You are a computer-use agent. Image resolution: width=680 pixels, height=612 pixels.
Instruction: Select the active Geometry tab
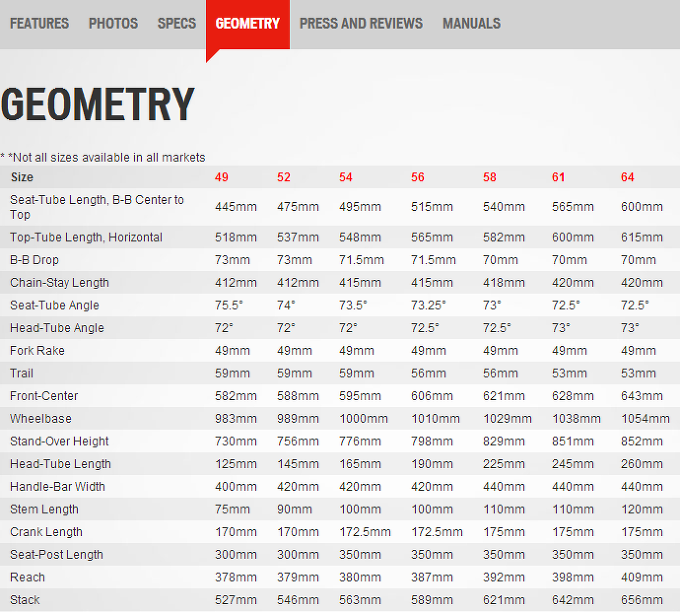click(x=248, y=23)
